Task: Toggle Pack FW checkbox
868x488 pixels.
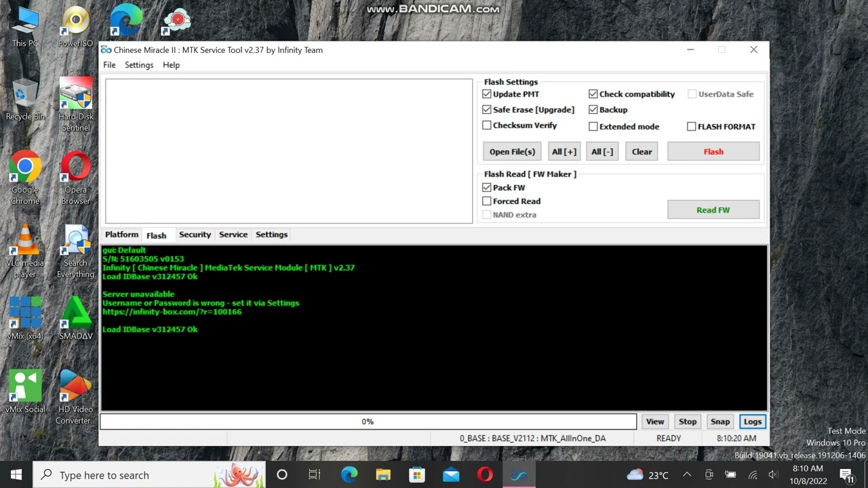Action: click(x=487, y=188)
